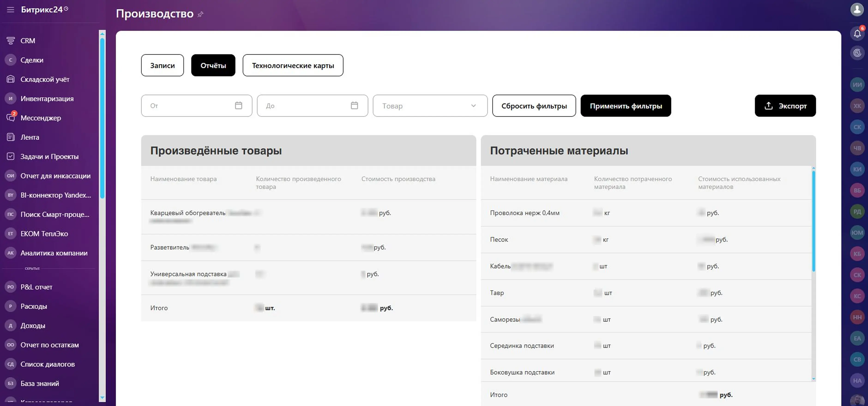Click materials table scroll down arrow

coord(814,379)
